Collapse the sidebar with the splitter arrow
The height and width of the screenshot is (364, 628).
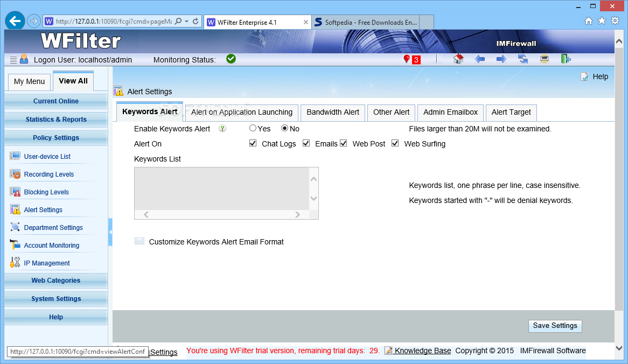pyautogui.click(x=110, y=232)
